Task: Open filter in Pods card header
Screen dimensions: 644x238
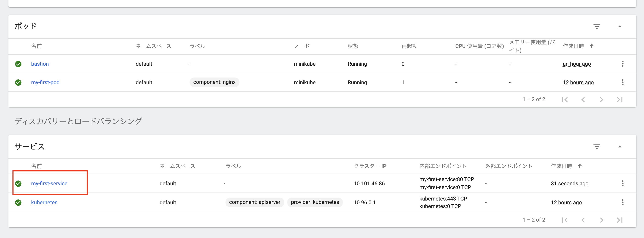Action: (597, 27)
